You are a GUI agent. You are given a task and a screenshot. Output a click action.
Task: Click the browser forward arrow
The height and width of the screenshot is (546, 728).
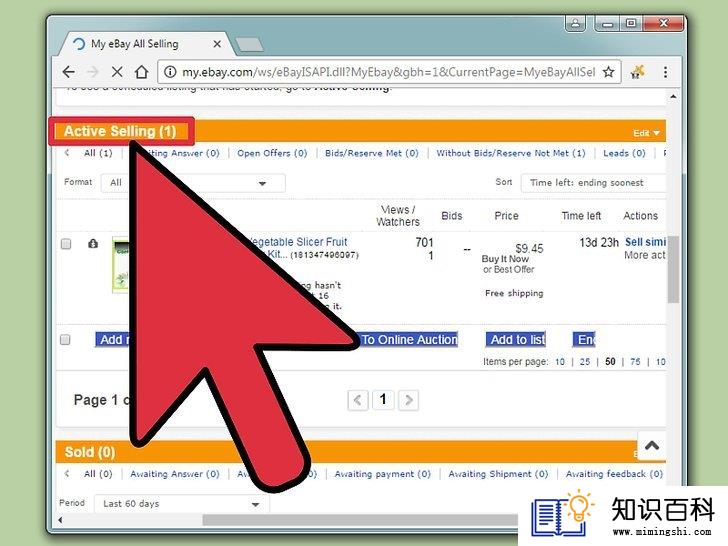click(x=93, y=72)
